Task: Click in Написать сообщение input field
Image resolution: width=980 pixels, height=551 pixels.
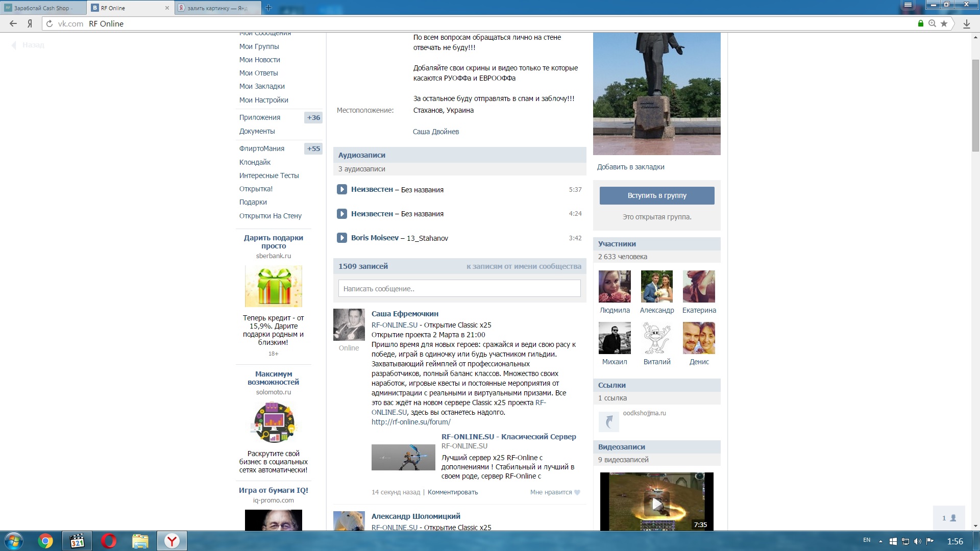Action: pos(459,288)
